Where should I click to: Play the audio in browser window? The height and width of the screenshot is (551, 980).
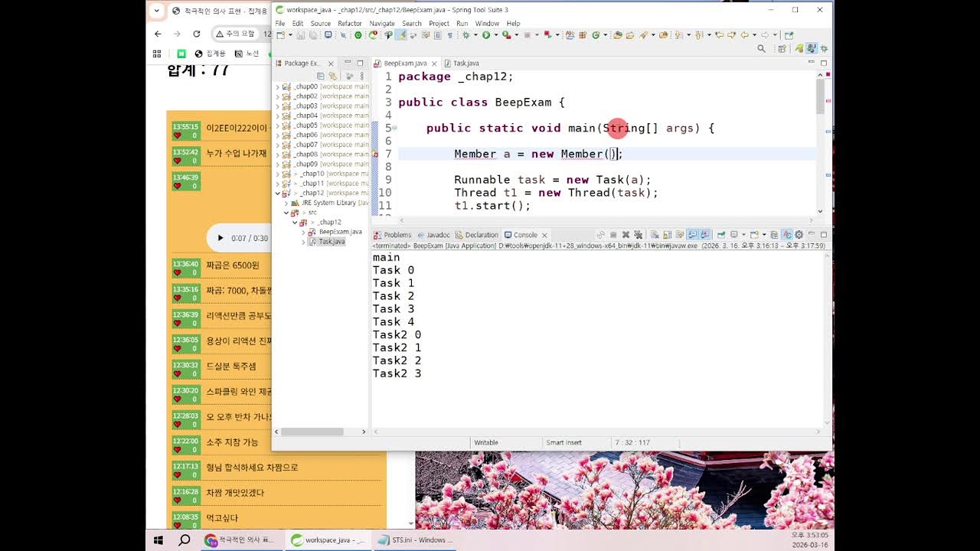point(220,238)
